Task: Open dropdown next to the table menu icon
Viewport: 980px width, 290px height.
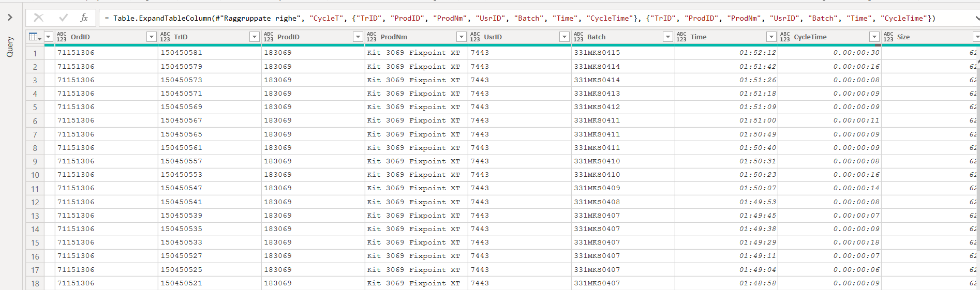Action: click(49, 37)
